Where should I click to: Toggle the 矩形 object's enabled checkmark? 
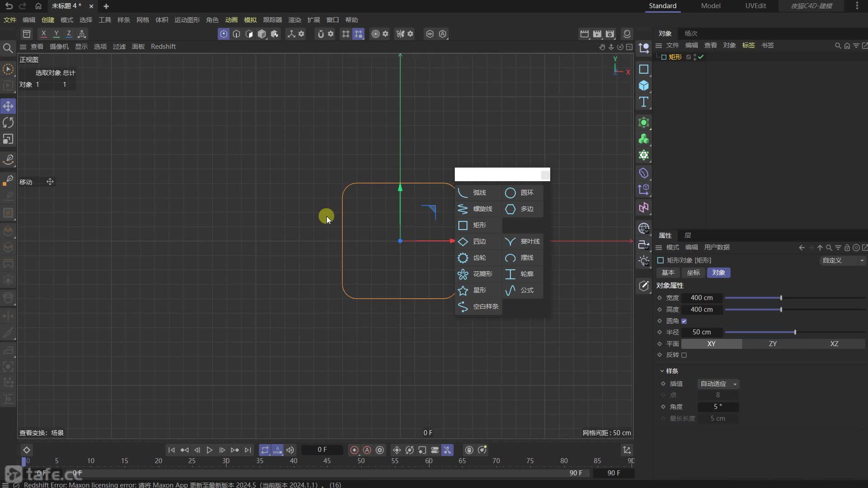pos(701,57)
